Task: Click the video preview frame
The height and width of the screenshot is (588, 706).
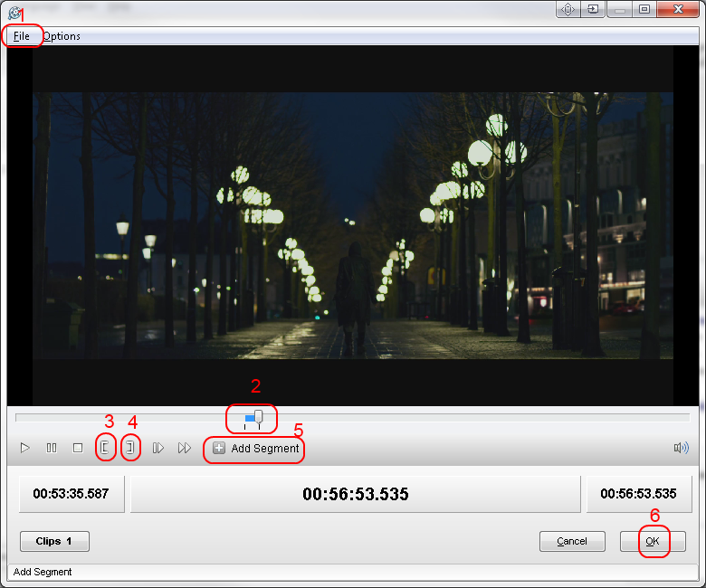Action: (x=353, y=226)
